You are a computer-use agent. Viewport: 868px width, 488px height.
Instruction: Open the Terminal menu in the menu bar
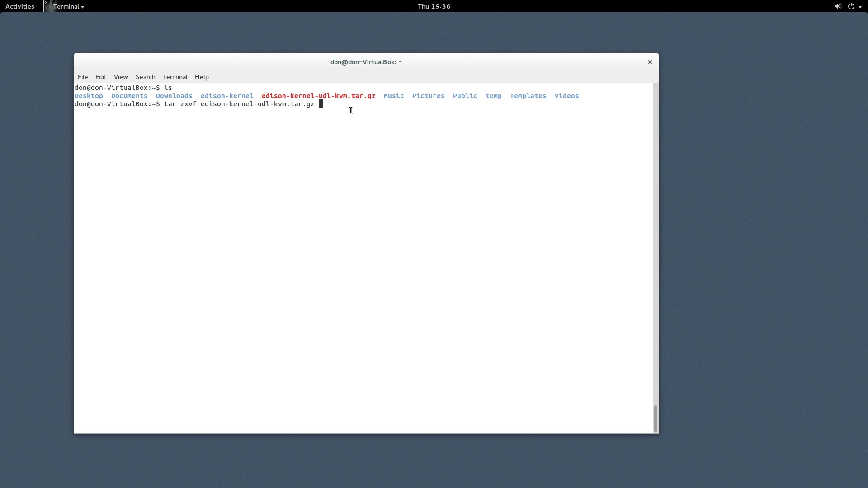175,77
